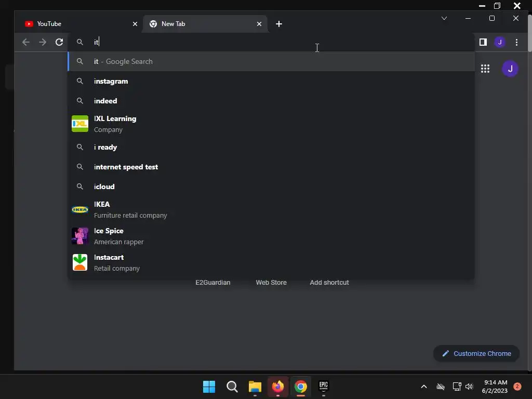Open the Web Store shortcut
The width and height of the screenshot is (532, 399).
pos(271,282)
